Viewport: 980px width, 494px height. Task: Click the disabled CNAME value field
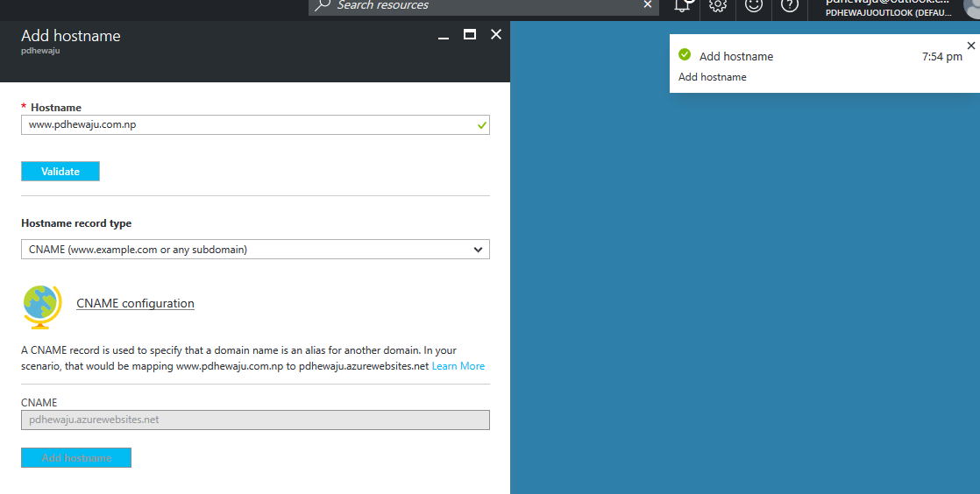tap(255, 420)
